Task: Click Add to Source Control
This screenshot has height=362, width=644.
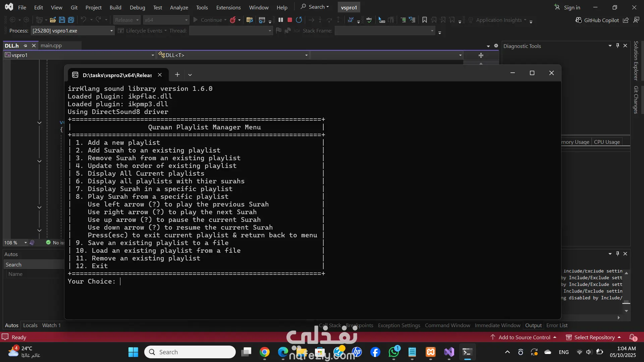Action: (x=524, y=337)
